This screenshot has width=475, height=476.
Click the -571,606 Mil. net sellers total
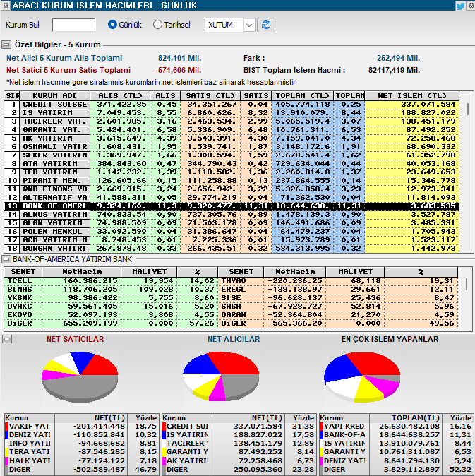click(x=179, y=70)
